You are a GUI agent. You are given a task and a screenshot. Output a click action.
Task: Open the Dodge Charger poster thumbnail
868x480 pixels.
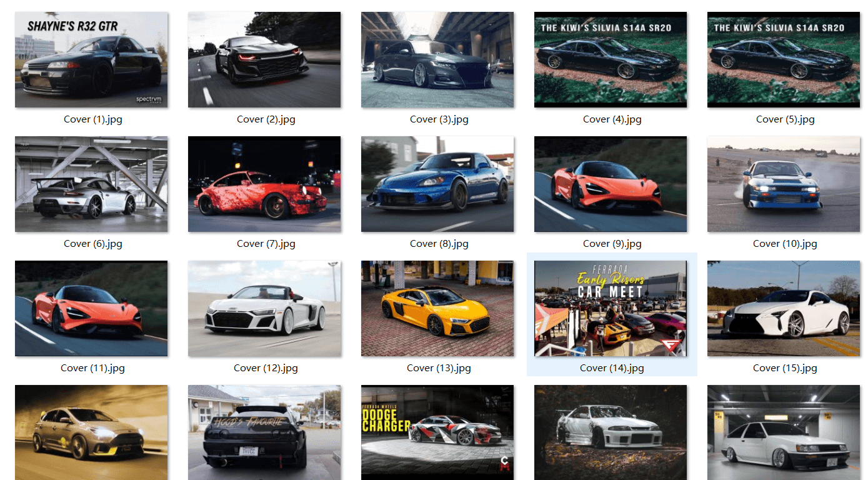tap(437, 432)
